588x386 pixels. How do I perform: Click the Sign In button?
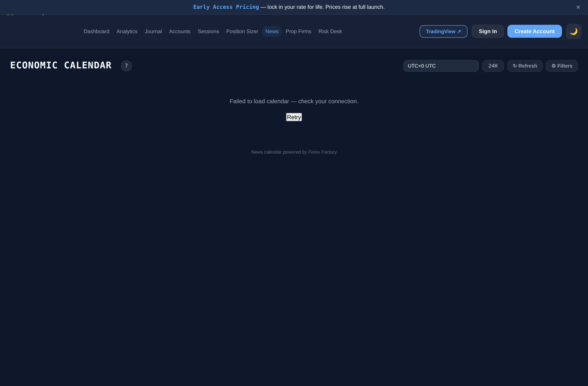tap(487, 31)
